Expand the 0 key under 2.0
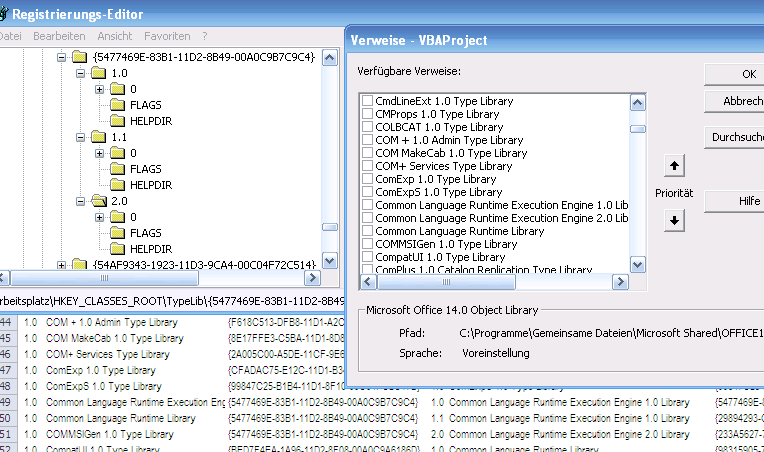Viewport: 764px width, 452px height. click(x=99, y=217)
